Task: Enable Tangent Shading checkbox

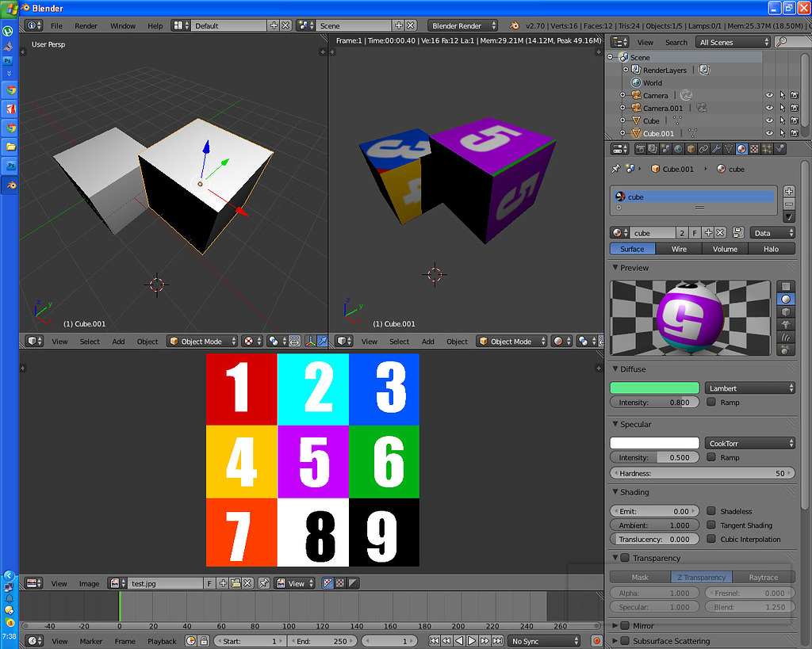Action: [711, 525]
